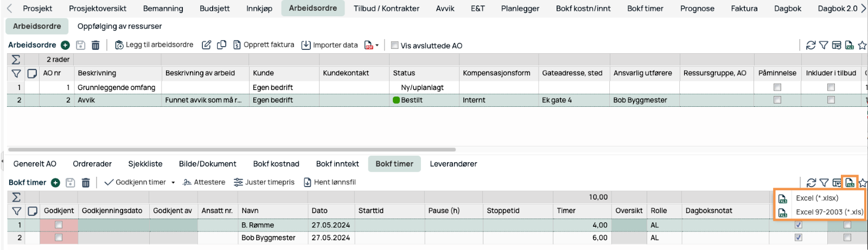The height and width of the screenshot is (250, 868).
Task: Enable Vis avsluttede AO checkbox
Action: pyautogui.click(x=395, y=46)
